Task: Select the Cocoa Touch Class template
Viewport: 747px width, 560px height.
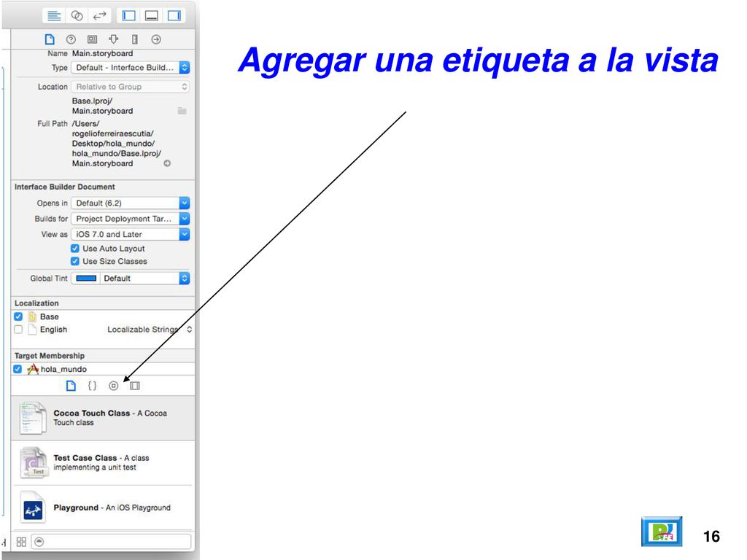Action: (103, 418)
